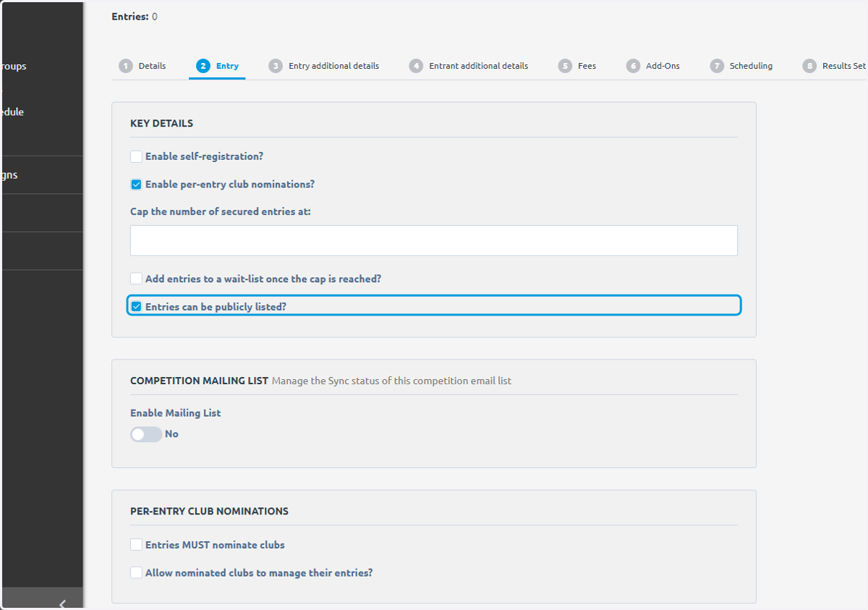Click 'Manage the Sync status' description text

click(x=391, y=381)
